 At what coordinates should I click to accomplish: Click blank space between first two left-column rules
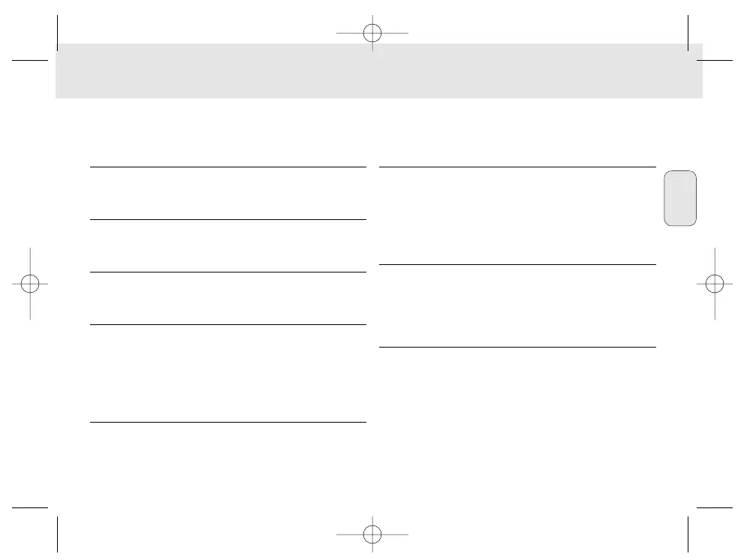pyautogui.click(x=227, y=194)
